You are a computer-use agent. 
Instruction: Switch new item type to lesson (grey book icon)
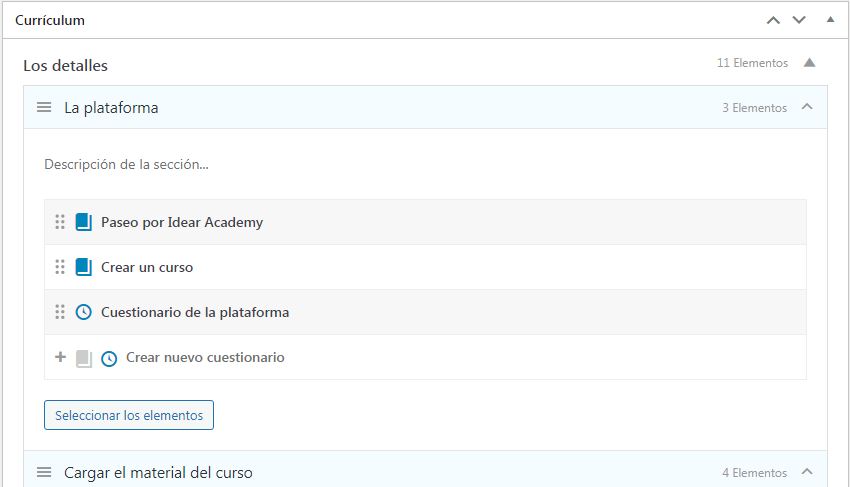(x=83, y=358)
